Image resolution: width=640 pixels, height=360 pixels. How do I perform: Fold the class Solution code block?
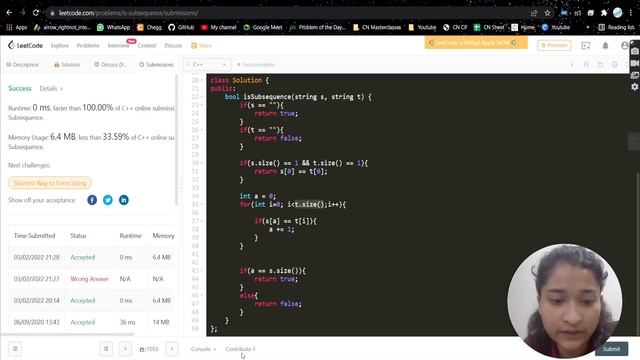point(202,80)
